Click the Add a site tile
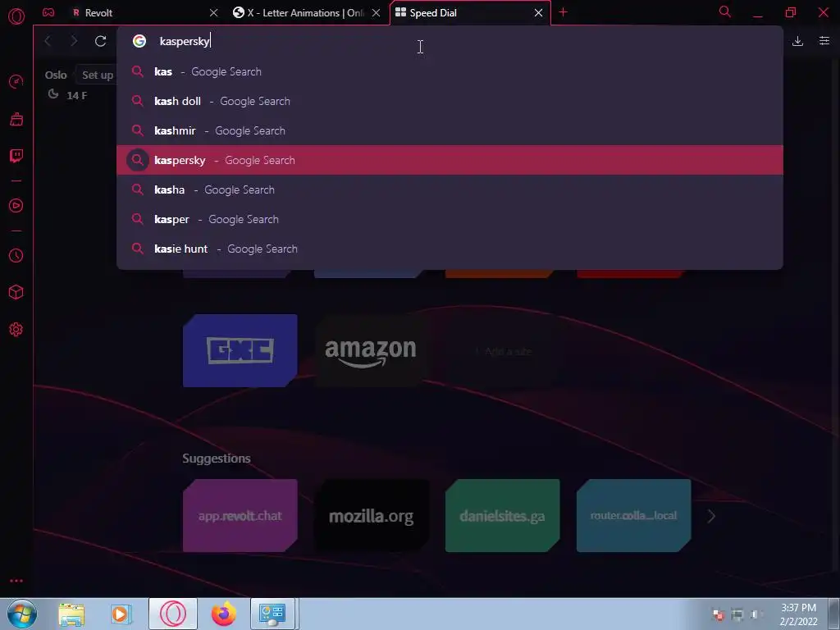840x630 pixels. 503,351
